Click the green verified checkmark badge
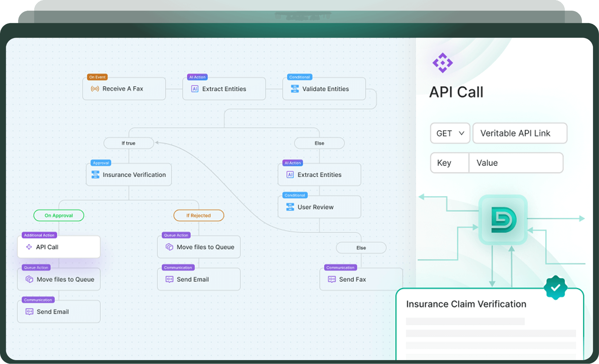599x364 pixels. click(x=556, y=287)
